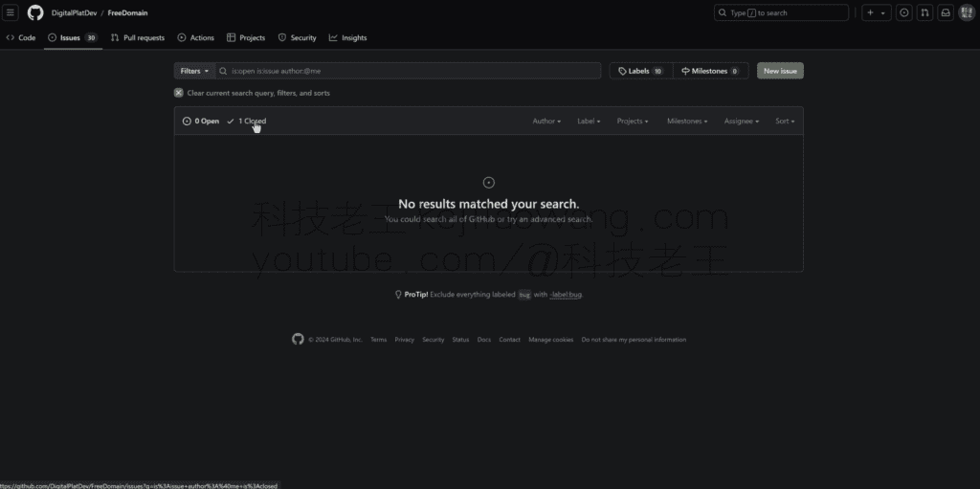Switch to the Code tab
980x489 pixels.
[21, 37]
